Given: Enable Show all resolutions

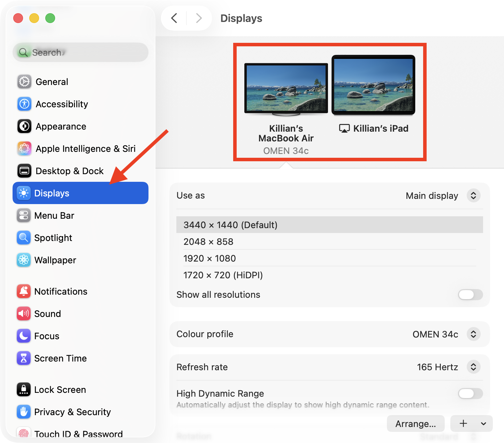Looking at the screenshot, I should pos(470,295).
